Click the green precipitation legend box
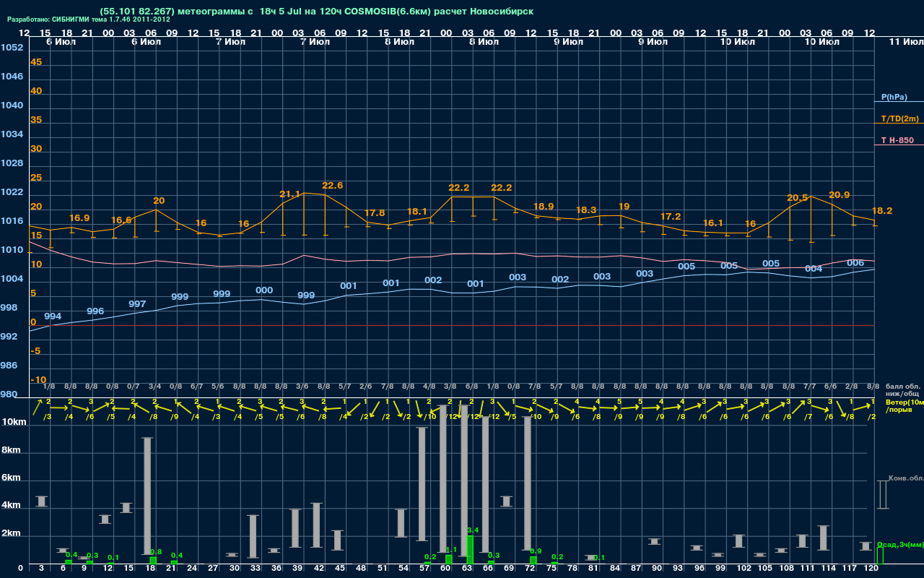The image size is (924, 578). click(880, 556)
